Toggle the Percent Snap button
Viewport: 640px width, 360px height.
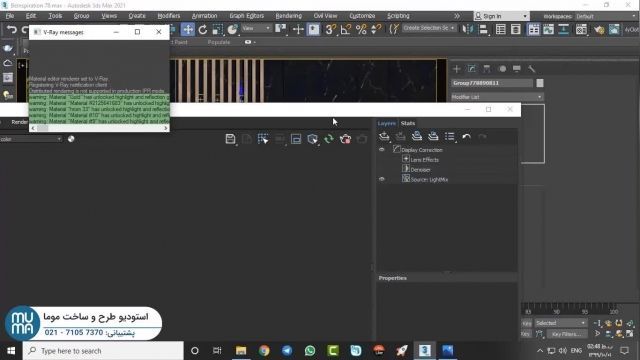point(361,29)
